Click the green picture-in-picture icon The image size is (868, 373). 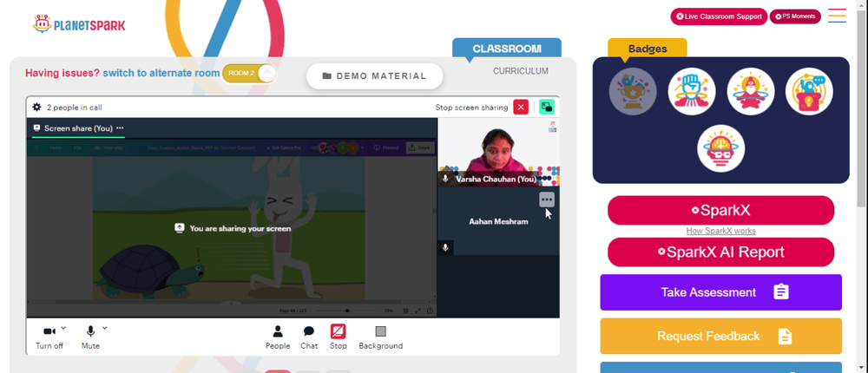[546, 107]
